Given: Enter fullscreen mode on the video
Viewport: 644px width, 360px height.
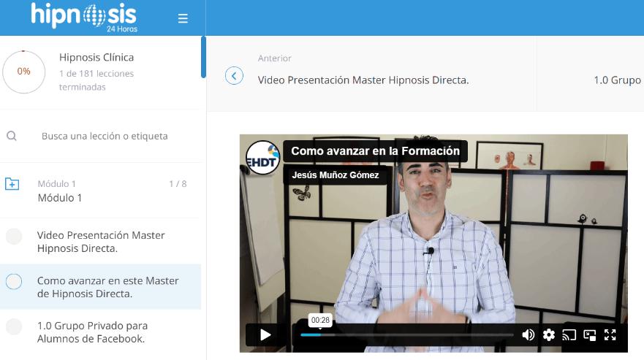Looking at the screenshot, I should tap(610, 334).
